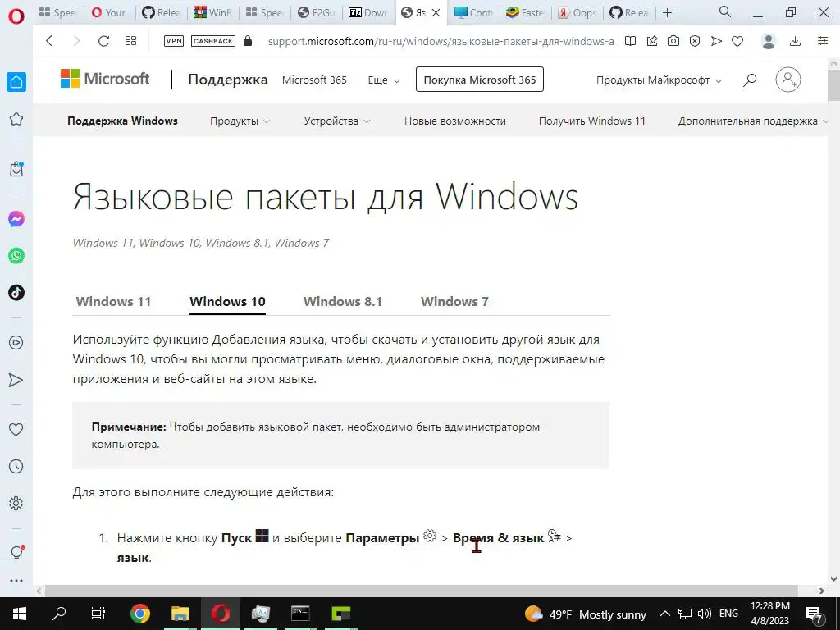Open reader mode book icon
This screenshot has height=630, width=840.
[x=630, y=41]
